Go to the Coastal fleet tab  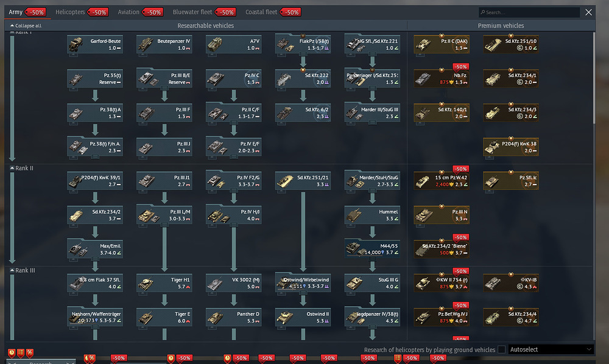pyautogui.click(x=261, y=12)
